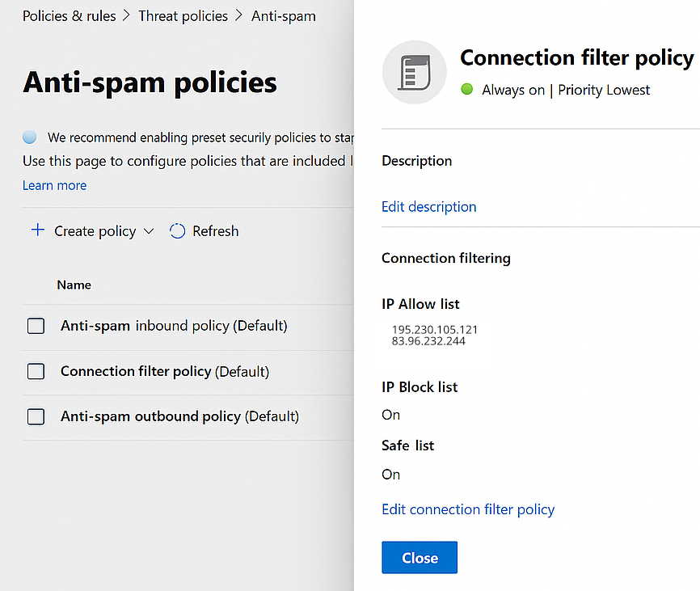Image resolution: width=700 pixels, height=591 pixels.
Task: Click the blue Close button
Action: 420,558
